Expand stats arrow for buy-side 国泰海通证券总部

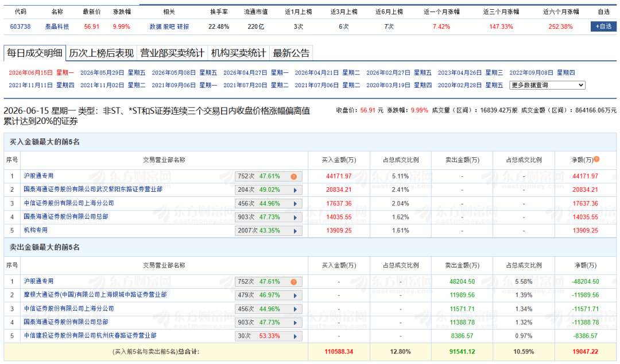[x=295, y=218]
